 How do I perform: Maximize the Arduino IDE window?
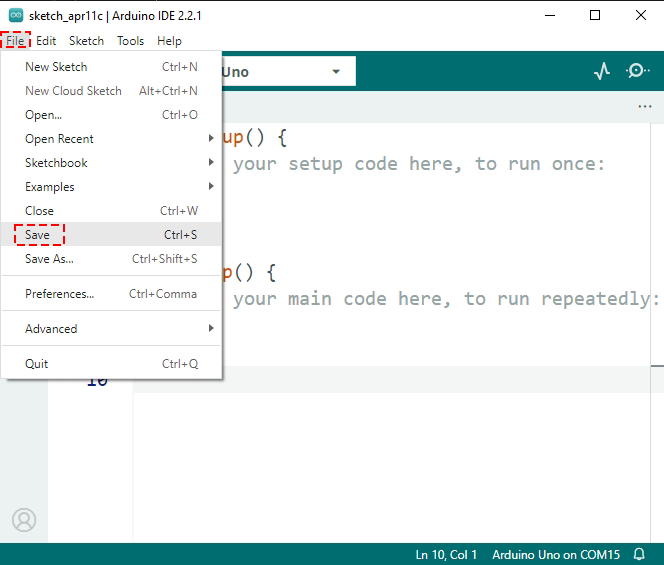click(595, 15)
